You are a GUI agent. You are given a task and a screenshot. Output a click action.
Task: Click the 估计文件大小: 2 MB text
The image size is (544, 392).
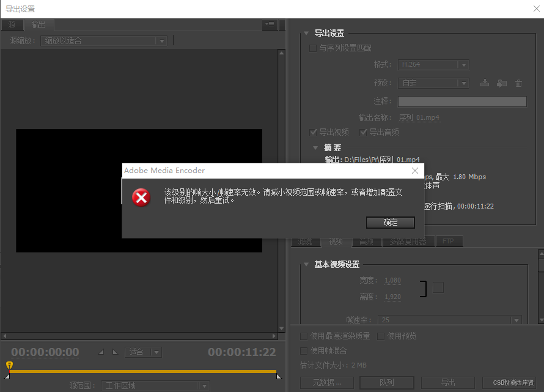[333, 365]
